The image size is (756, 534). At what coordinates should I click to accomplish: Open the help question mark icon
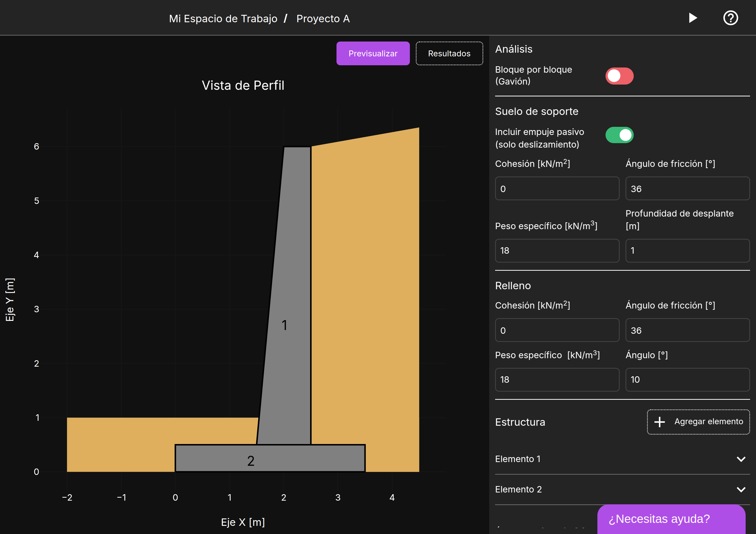tap(731, 18)
